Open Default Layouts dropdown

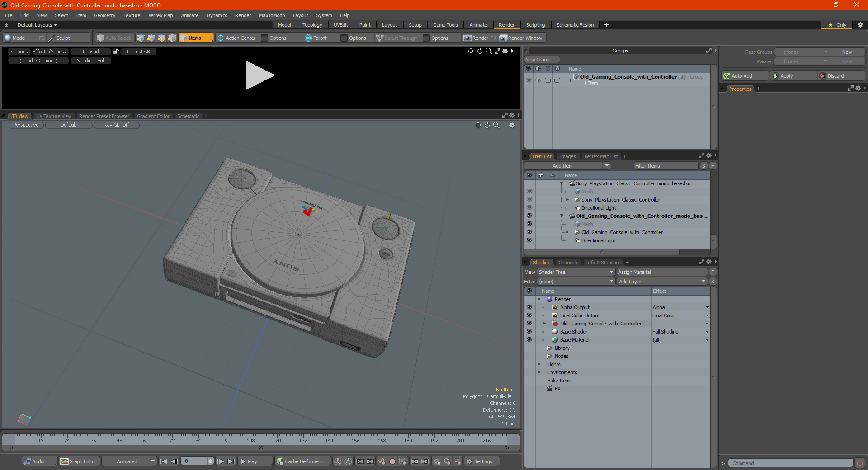point(37,25)
